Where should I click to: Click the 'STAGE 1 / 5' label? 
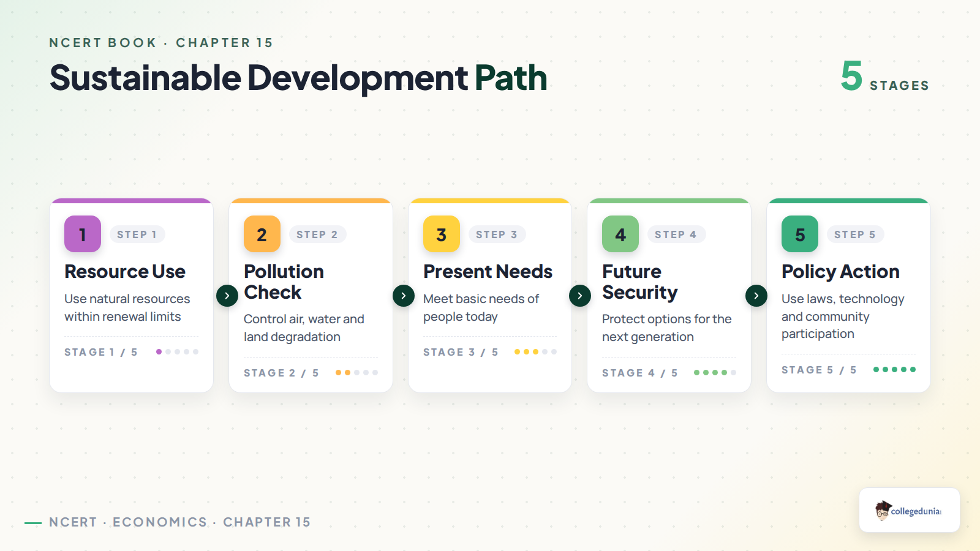[x=101, y=352]
